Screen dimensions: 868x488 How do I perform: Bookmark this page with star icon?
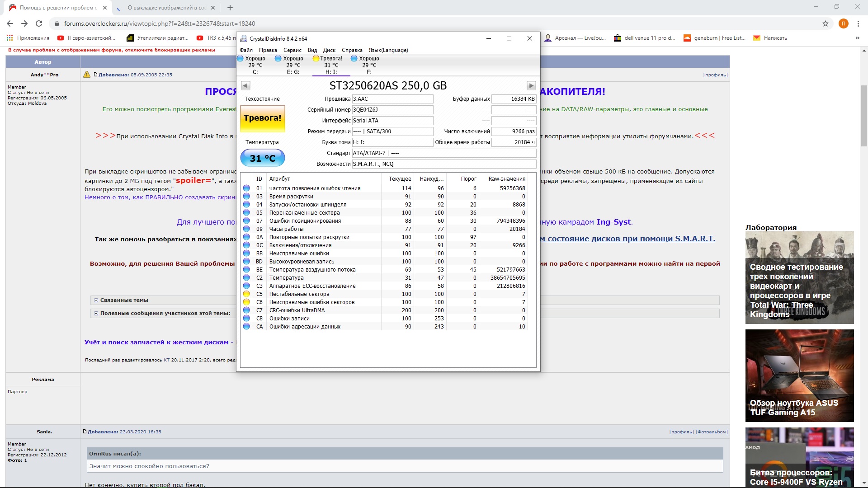point(826,23)
